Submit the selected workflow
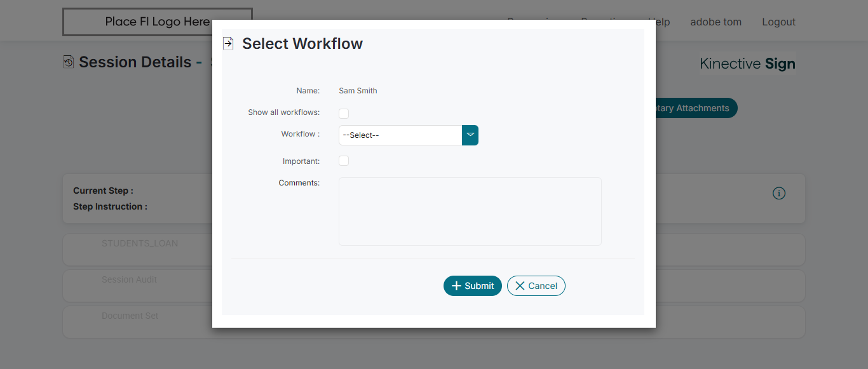Image resolution: width=868 pixels, height=369 pixels. (473, 286)
